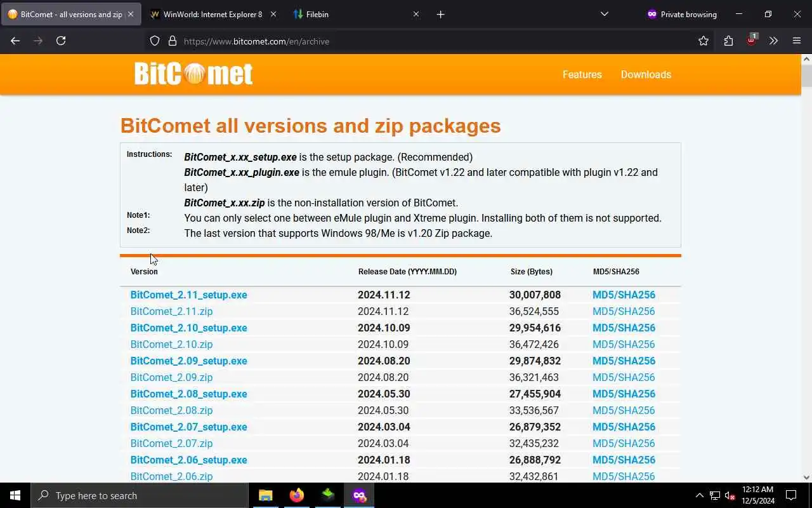Click size value 30,007,808
This screenshot has height=508, width=812.
[535, 295]
